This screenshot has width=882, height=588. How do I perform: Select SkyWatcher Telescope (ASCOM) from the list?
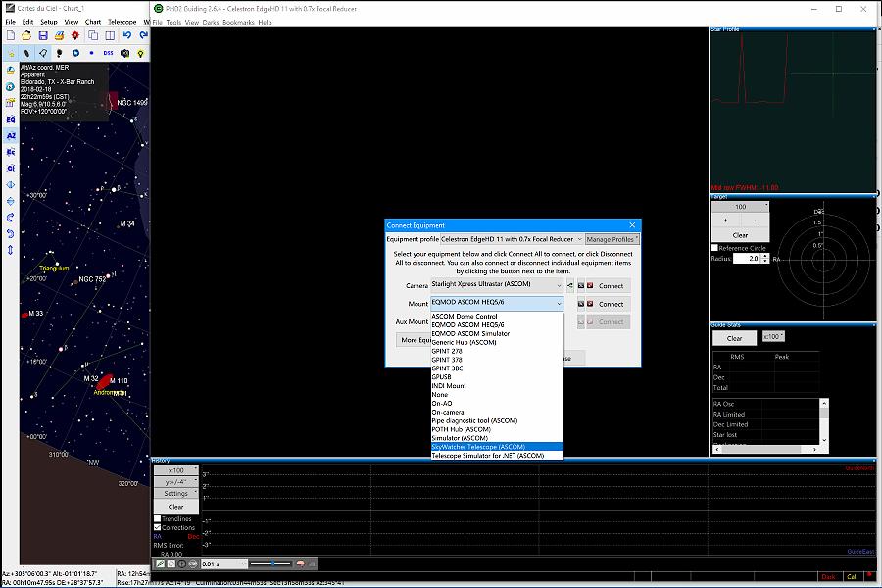click(497, 447)
